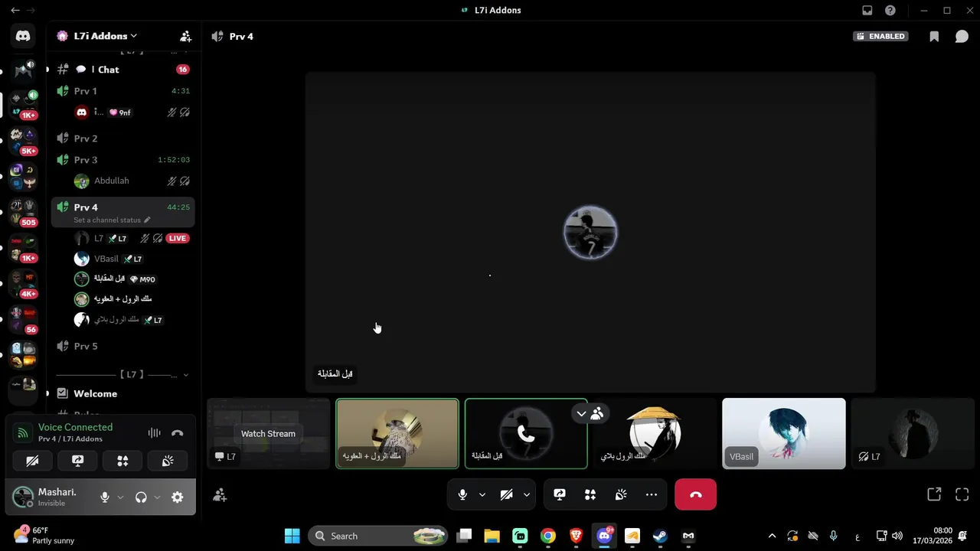Open camera options arrow in call controls
Screen dimensions: 980x551
click(x=527, y=494)
